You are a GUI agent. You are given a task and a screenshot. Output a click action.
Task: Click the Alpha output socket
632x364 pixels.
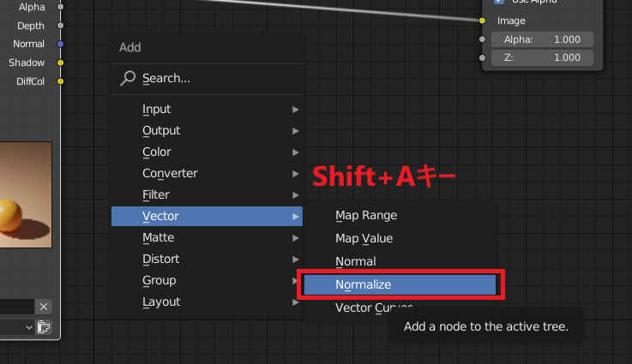61,7
